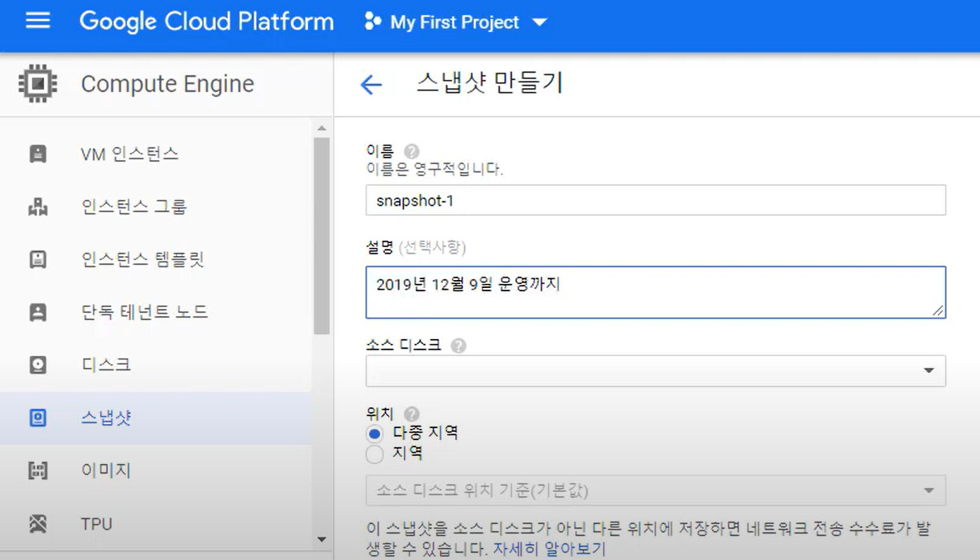Open 인스턴스 템플릿 in the sidebar
980x560 pixels.
156,259
